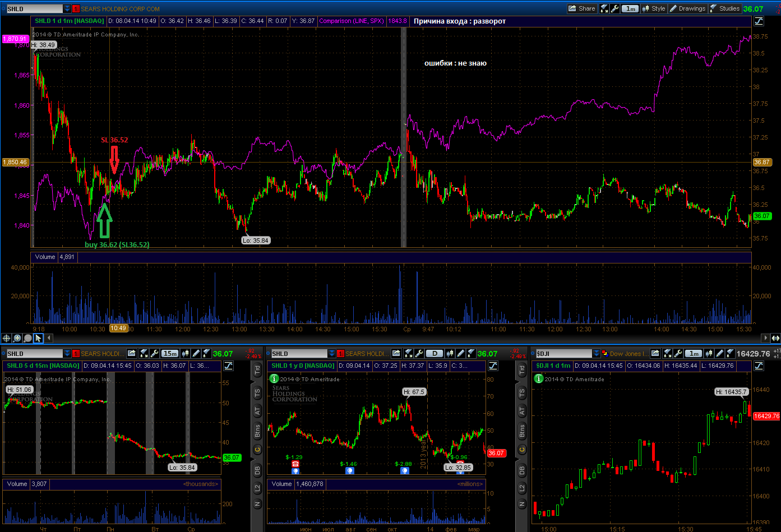
Task: Edit the main chart SHLD symbol field
Action: pos(35,9)
